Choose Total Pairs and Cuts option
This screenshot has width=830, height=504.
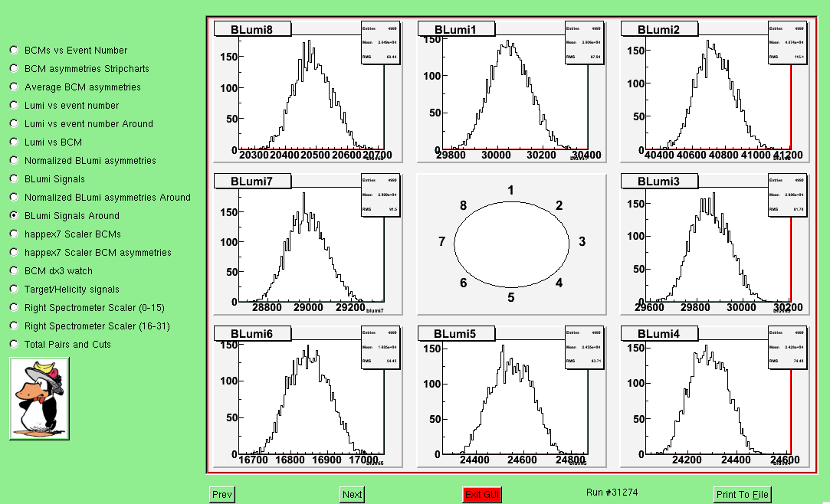coord(15,344)
